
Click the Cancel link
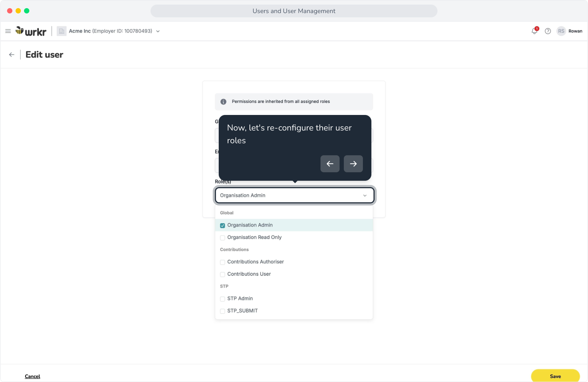tap(33, 376)
